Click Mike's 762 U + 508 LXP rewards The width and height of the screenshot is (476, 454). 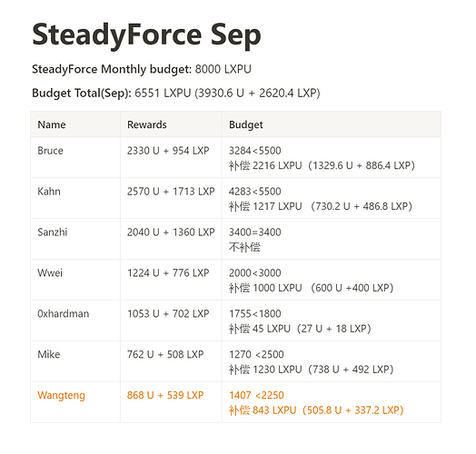click(165, 354)
